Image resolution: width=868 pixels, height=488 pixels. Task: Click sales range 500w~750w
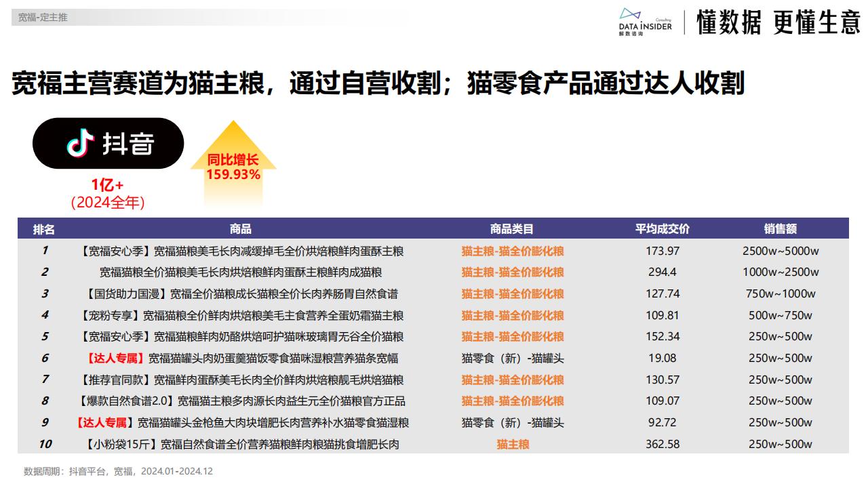point(781,315)
